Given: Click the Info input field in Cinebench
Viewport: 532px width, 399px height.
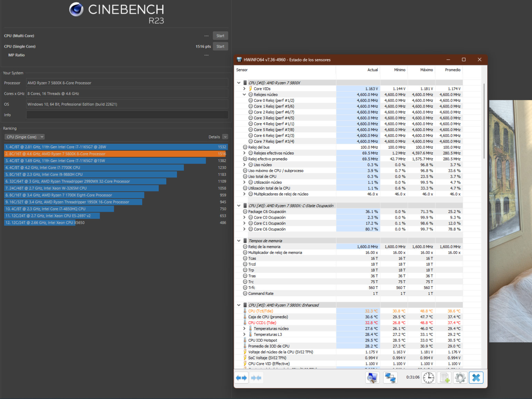Looking at the screenshot, I should click(x=127, y=115).
